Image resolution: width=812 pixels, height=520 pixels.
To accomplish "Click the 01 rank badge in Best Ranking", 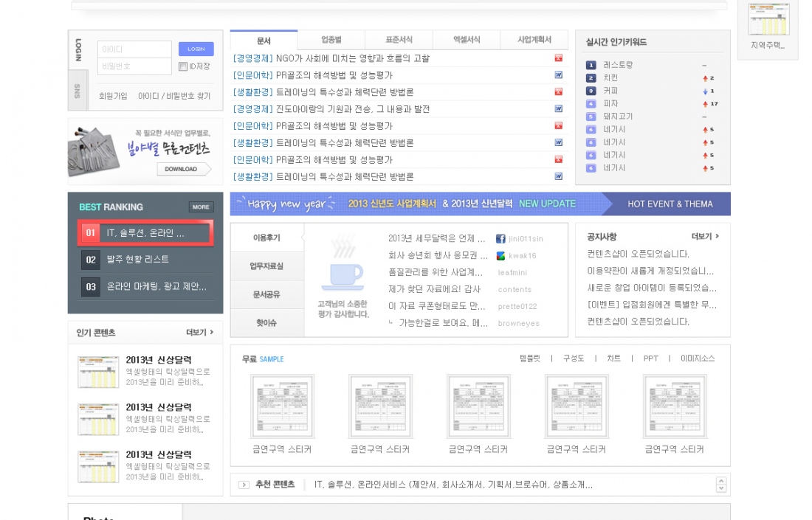I will [x=90, y=233].
